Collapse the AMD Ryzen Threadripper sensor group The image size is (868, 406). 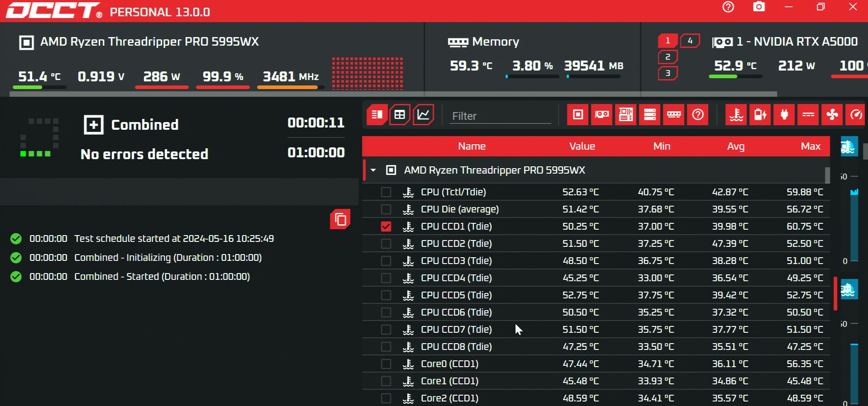373,170
